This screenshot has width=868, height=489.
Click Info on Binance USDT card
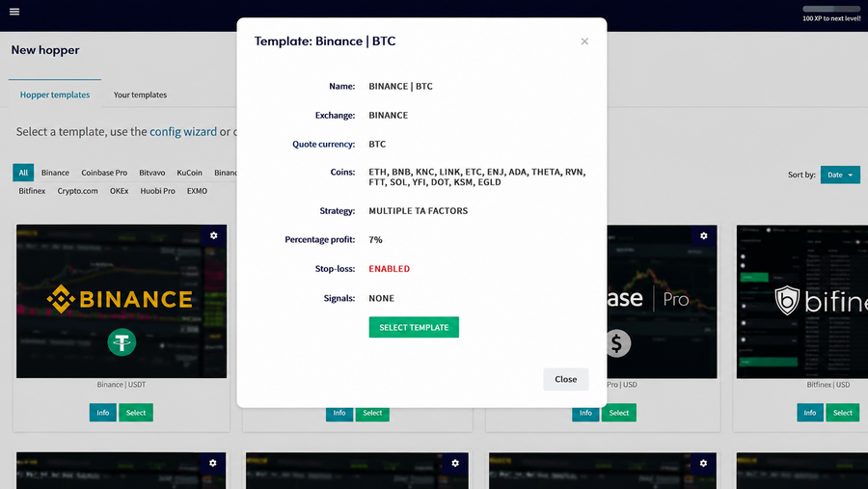[103, 413]
